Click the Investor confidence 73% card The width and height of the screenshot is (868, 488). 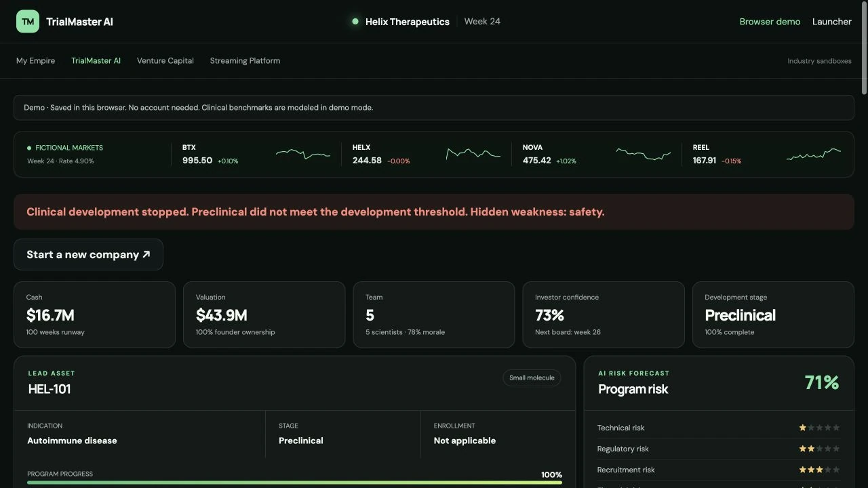point(604,314)
